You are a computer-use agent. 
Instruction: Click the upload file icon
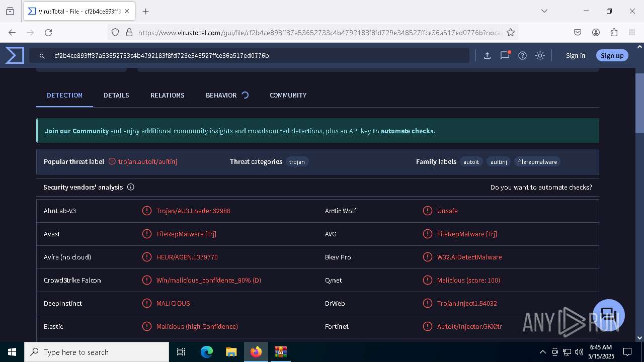tap(487, 56)
